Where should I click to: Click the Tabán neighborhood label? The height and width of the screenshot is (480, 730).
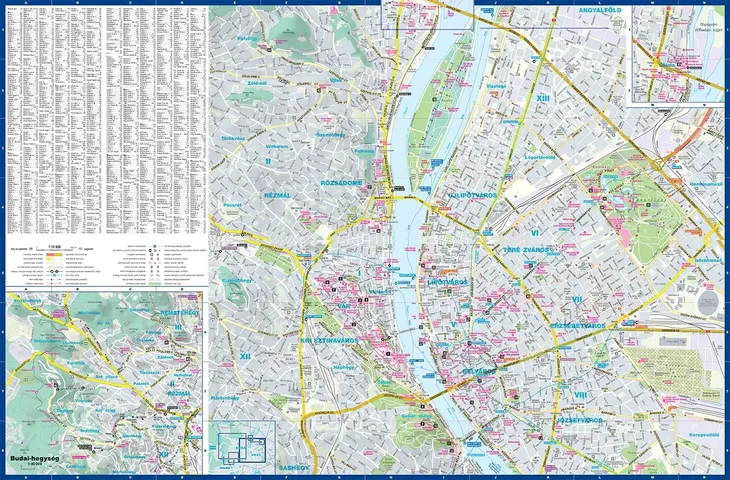[x=384, y=382]
